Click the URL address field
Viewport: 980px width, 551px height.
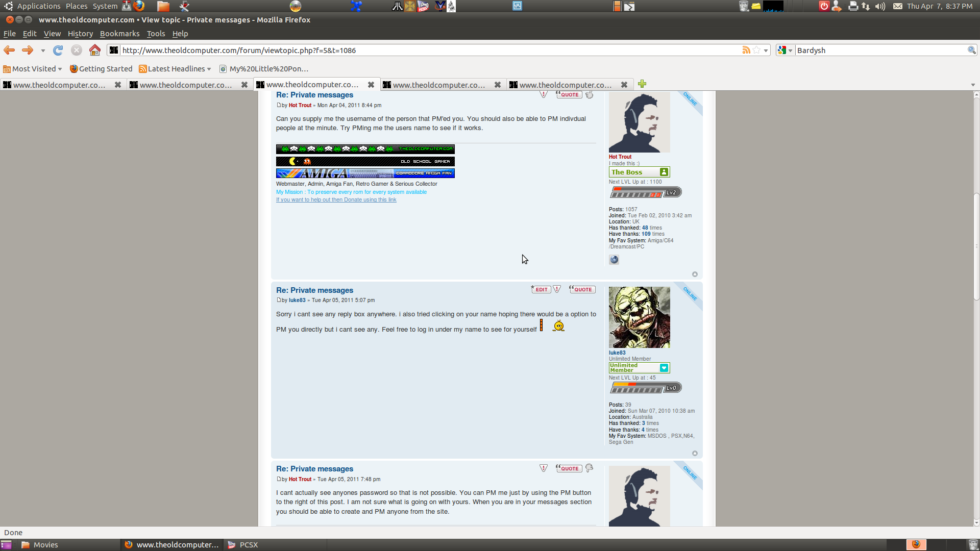429,50
